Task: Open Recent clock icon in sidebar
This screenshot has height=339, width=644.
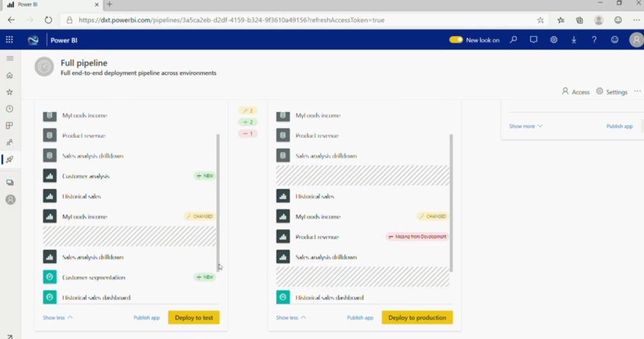Action: click(10, 109)
